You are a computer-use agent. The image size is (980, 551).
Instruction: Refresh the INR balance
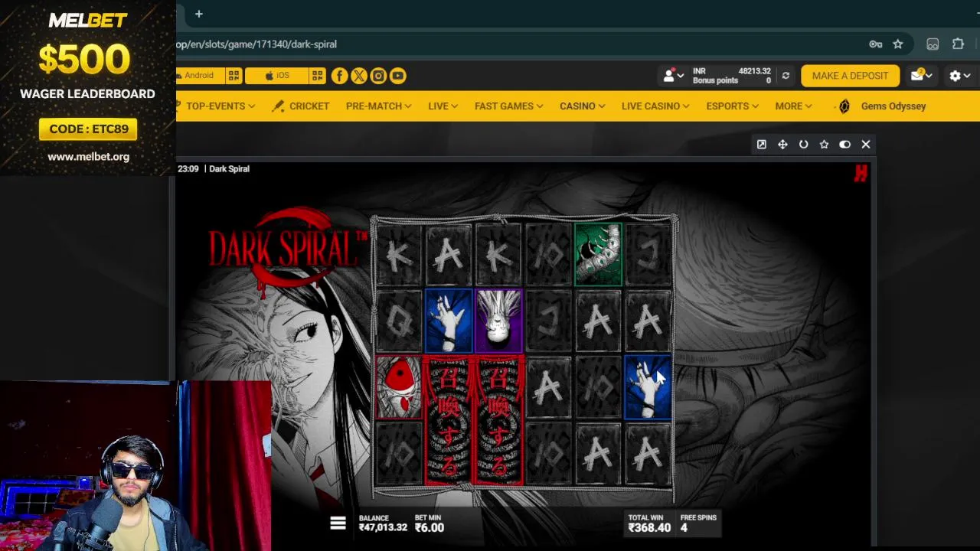click(x=786, y=76)
